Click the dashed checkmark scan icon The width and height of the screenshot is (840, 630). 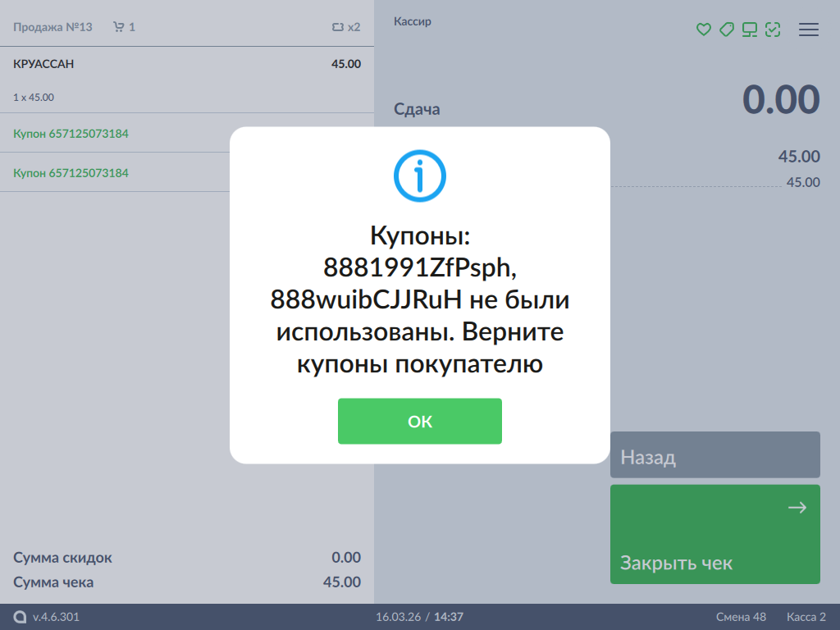(x=772, y=30)
